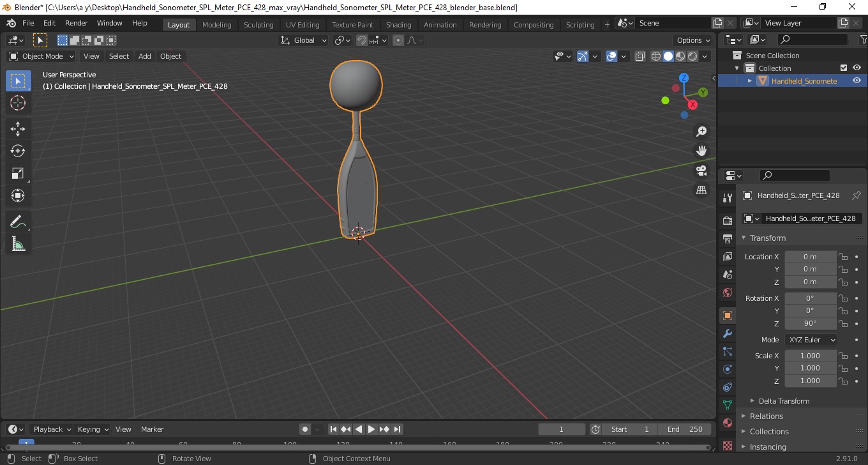Switch perspective/orthographic grid icon
This screenshot has height=465, width=868.
[x=701, y=190]
